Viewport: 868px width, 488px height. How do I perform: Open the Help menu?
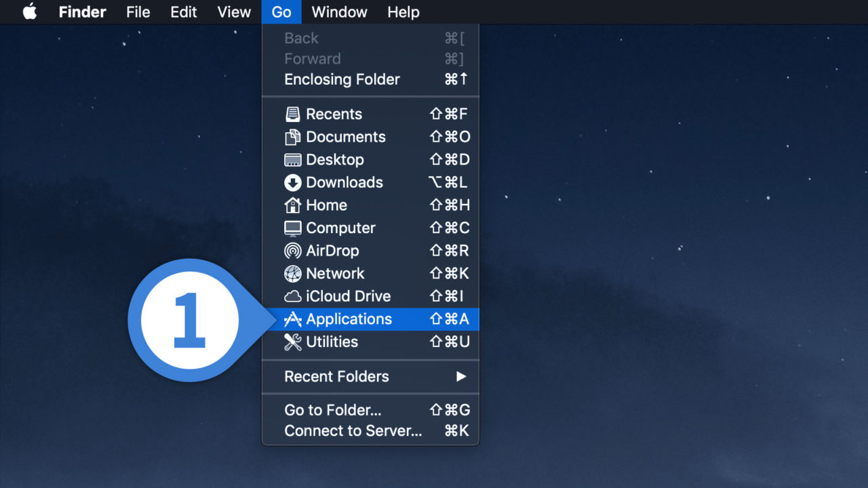click(x=403, y=12)
